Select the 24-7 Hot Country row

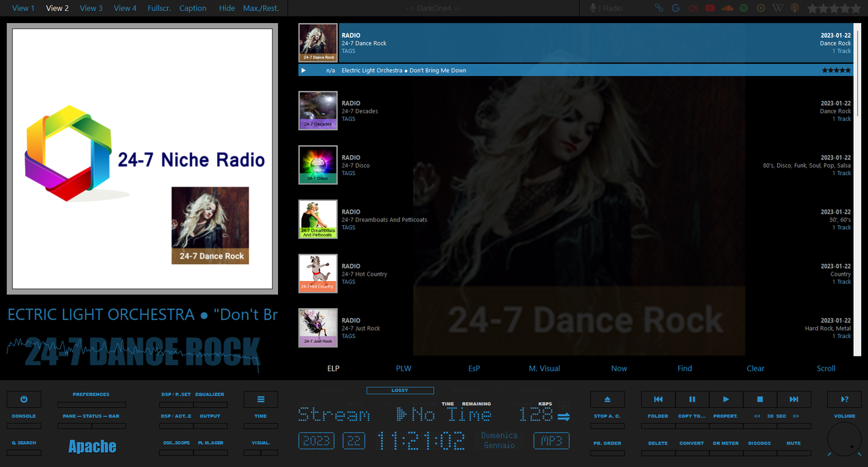point(576,274)
